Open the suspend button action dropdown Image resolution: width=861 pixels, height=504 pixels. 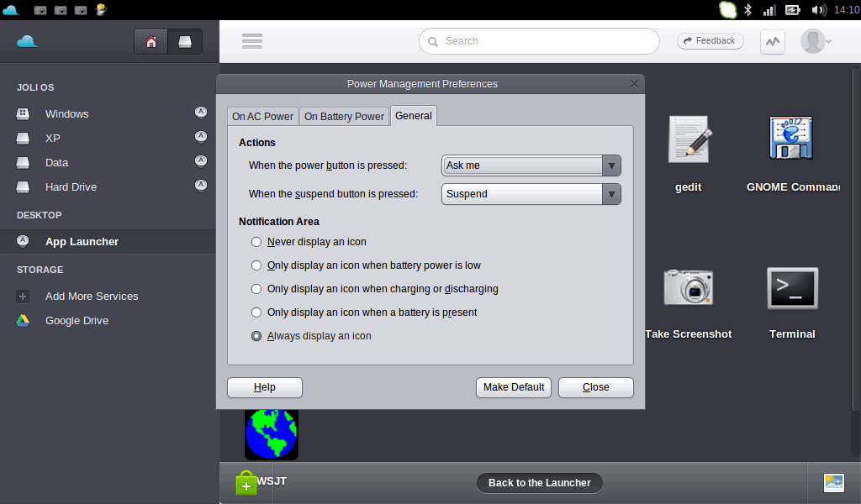tap(531, 194)
